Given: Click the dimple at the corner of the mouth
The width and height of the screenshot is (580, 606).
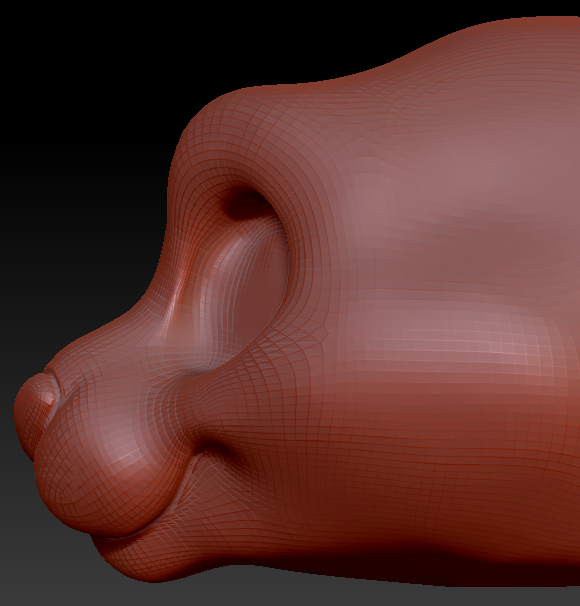Looking at the screenshot, I should [215, 448].
